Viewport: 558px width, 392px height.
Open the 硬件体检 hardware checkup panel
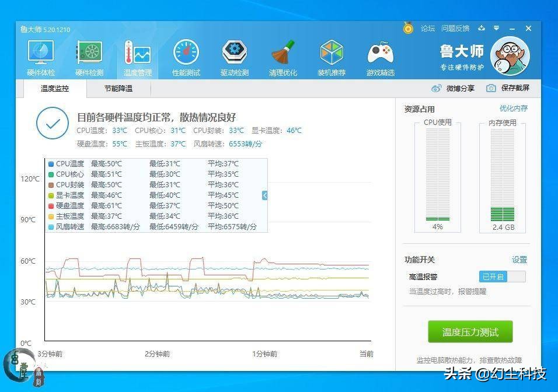[x=40, y=57]
